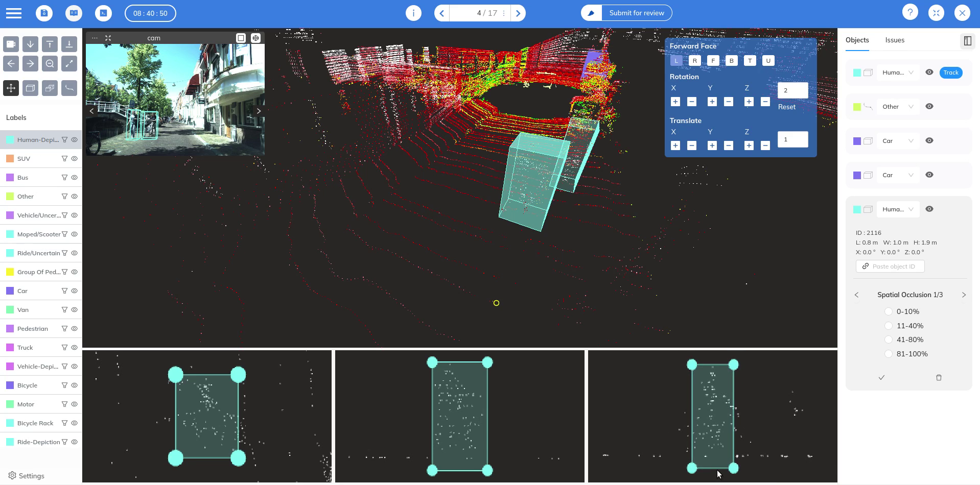
Task: Click the Track button
Action: coord(950,72)
